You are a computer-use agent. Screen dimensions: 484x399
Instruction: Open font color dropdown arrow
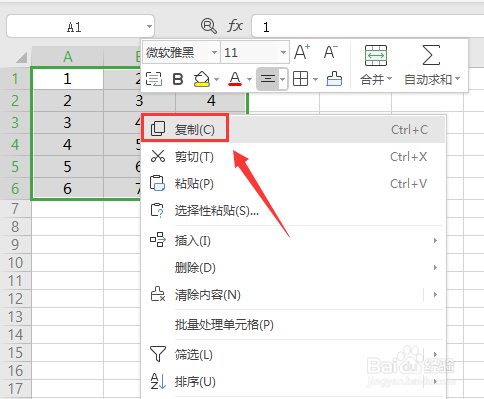coord(249,79)
